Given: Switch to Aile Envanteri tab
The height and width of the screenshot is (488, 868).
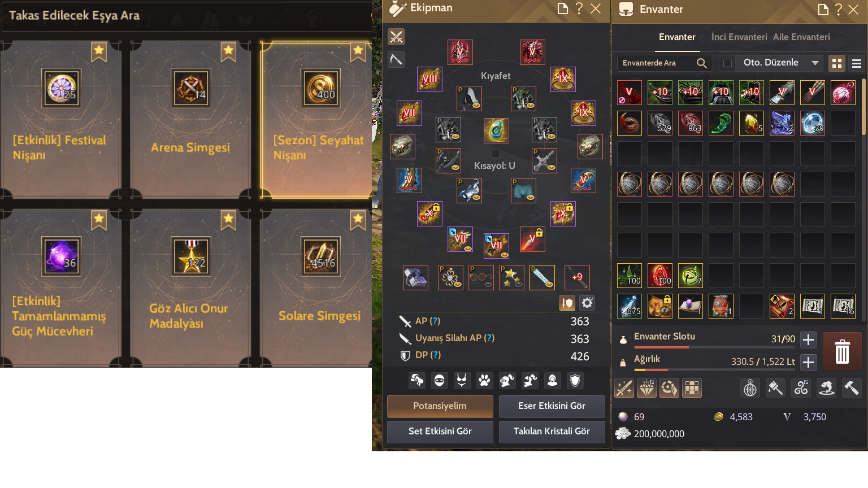Looking at the screenshot, I should point(801,37).
